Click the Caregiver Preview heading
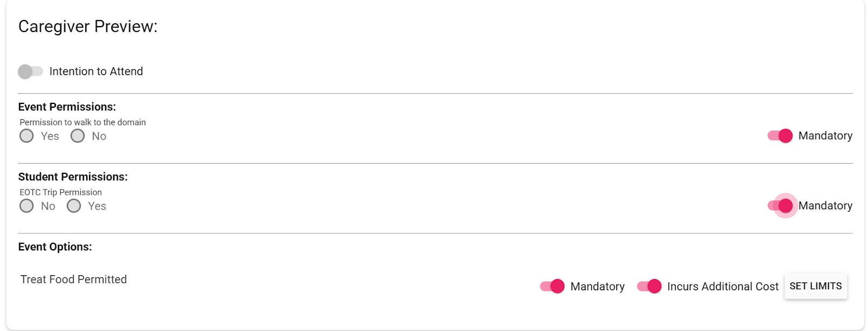 (88, 27)
